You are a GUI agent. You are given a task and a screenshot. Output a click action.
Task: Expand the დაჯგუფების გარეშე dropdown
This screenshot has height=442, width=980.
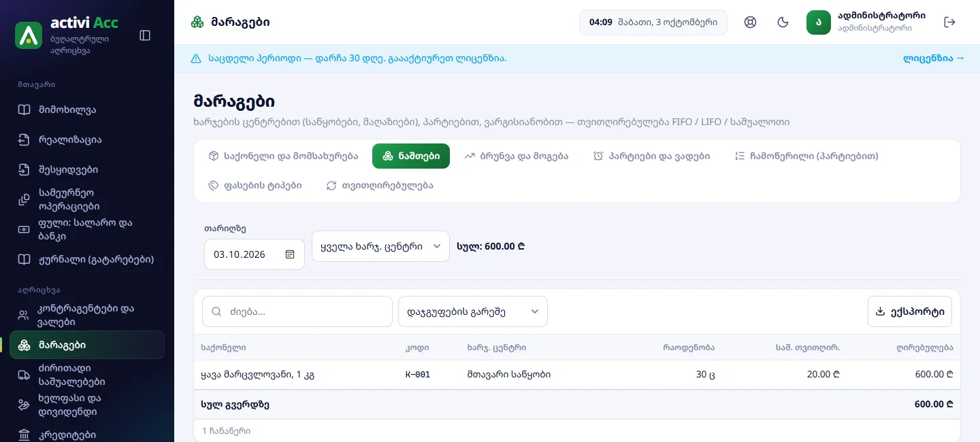tap(473, 311)
